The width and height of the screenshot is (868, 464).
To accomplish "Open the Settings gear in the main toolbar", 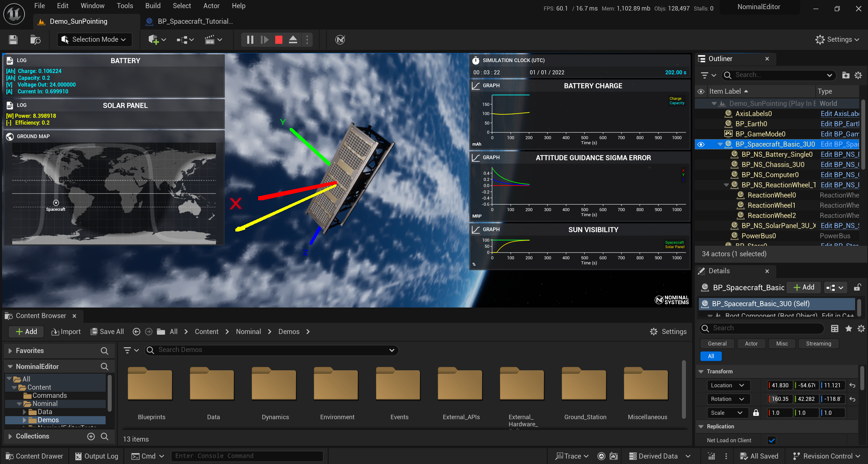I will pos(837,40).
